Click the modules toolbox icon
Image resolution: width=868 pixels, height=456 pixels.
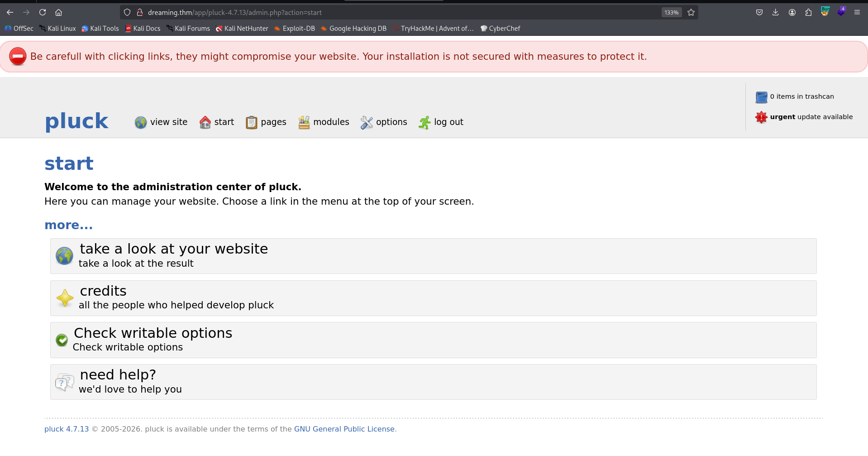304,122
